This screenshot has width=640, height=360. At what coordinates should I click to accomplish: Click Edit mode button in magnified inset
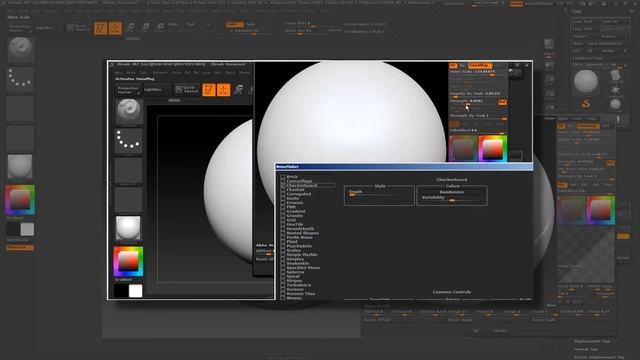(209, 90)
